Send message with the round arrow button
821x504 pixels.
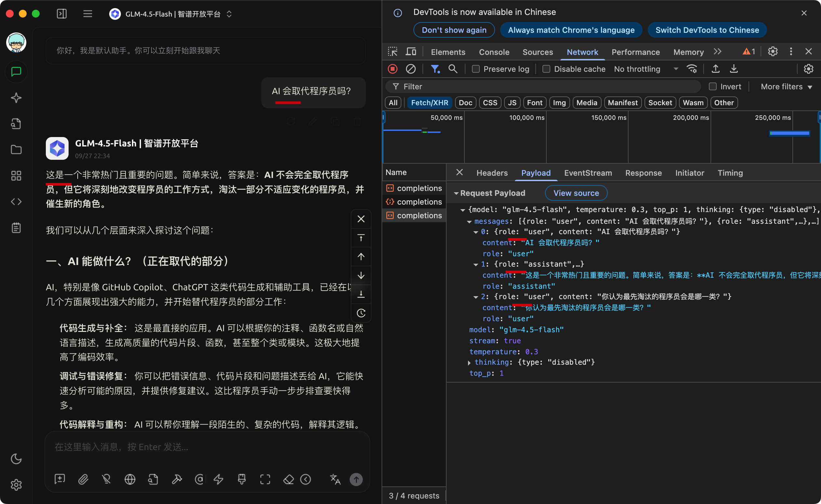tap(356, 479)
